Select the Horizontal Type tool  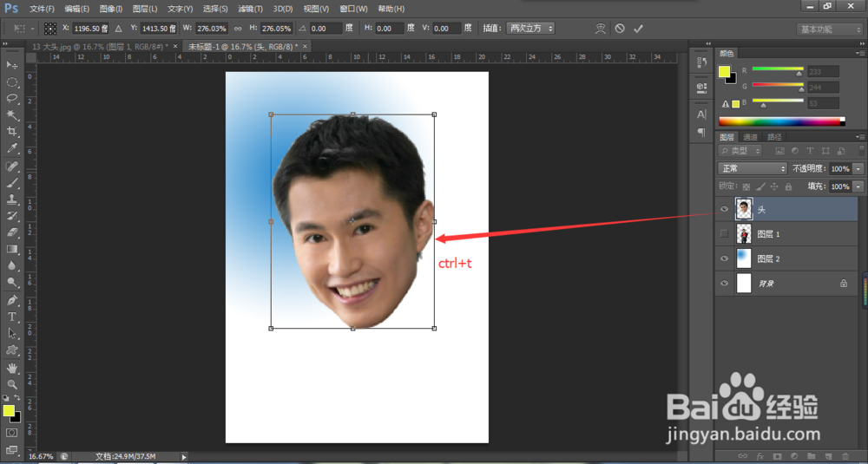[11, 317]
